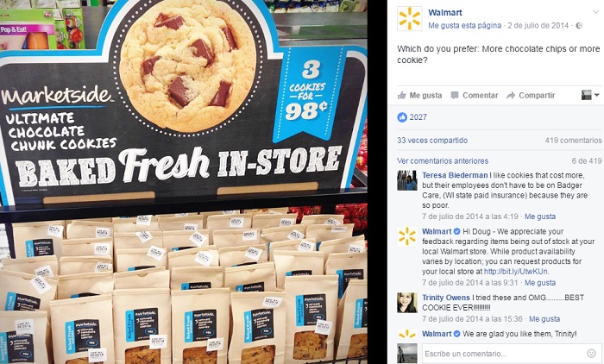Open the 33 veces compartido shares list
604x364 pixels.
click(x=432, y=141)
